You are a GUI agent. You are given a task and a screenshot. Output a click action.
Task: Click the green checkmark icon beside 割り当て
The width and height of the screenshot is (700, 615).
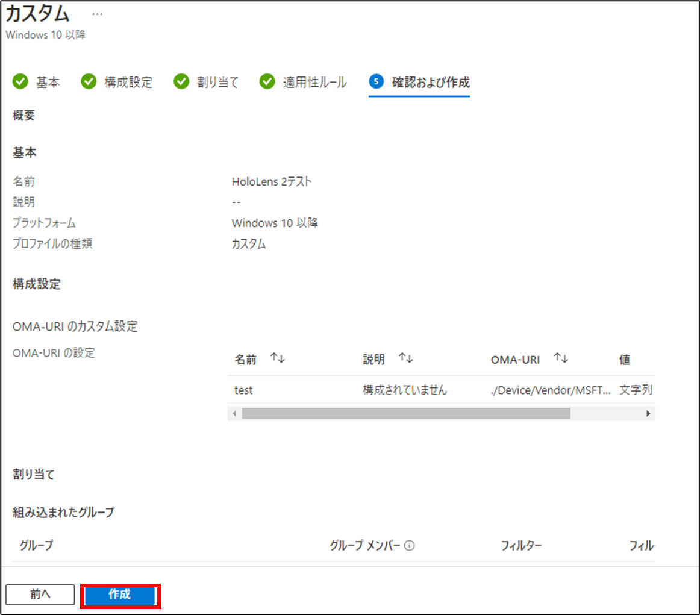click(181, 82)
